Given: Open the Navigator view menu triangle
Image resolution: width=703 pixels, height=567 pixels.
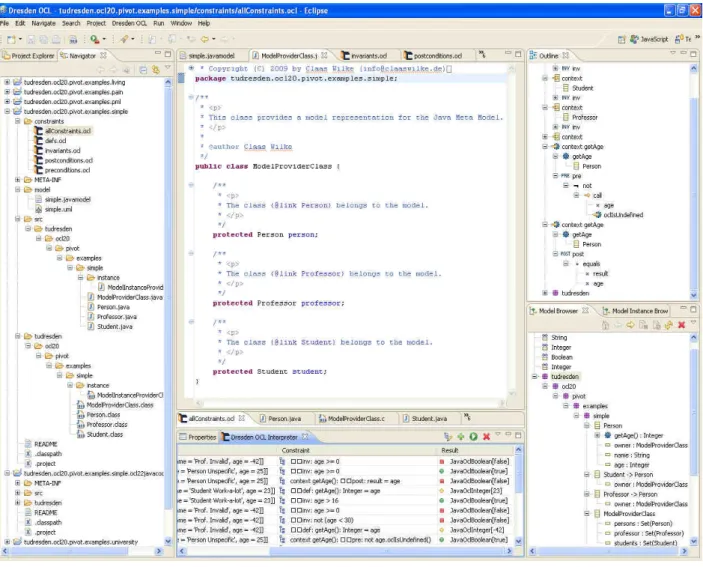Looking at the screenshot, I should (168, 68).
